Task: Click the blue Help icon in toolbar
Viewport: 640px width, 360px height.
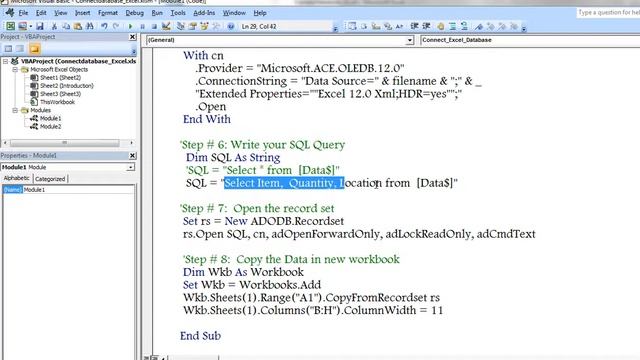Action: point(231,27)
